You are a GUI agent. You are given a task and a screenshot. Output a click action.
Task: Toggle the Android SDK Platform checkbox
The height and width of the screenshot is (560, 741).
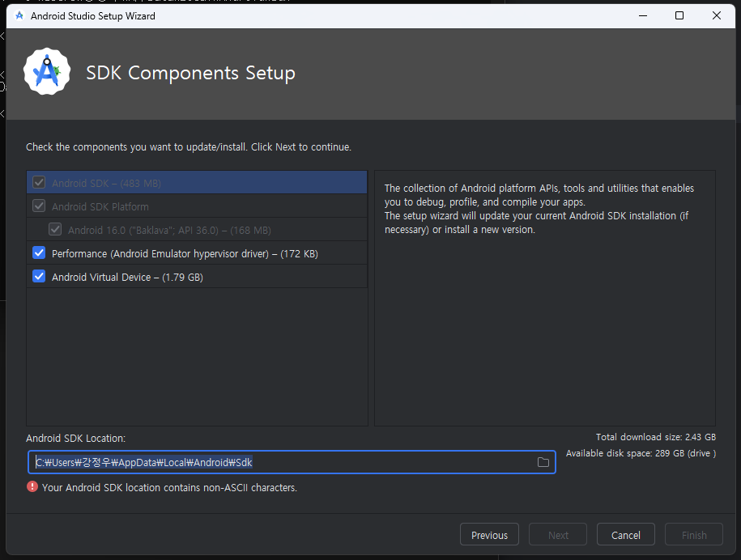39,206
